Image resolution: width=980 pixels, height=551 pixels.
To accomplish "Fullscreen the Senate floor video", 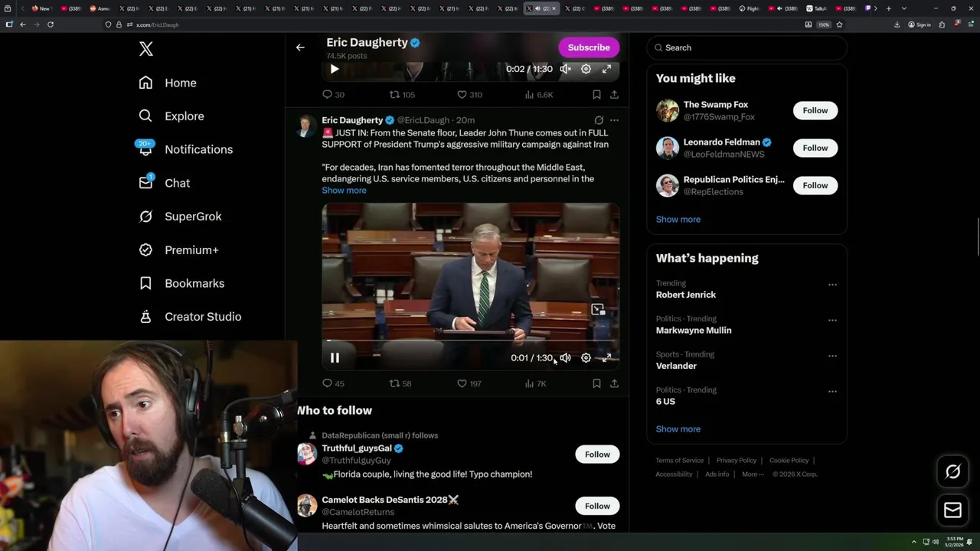I will click(x=606, y=358).
